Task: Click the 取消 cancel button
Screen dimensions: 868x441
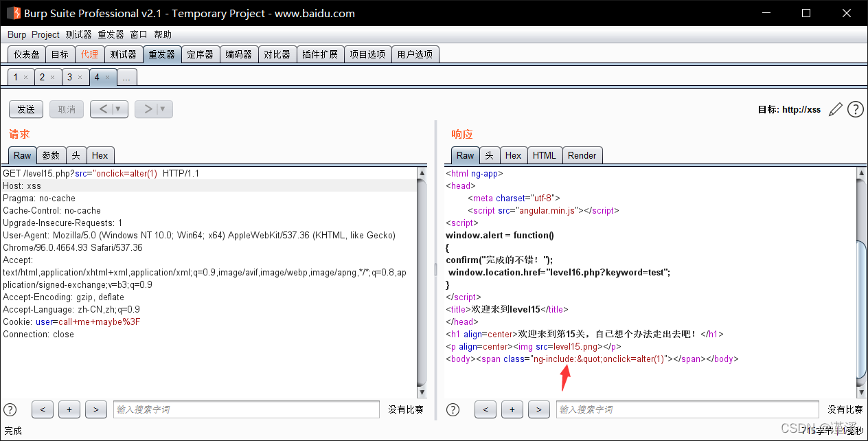Action: tap(67, 109)
